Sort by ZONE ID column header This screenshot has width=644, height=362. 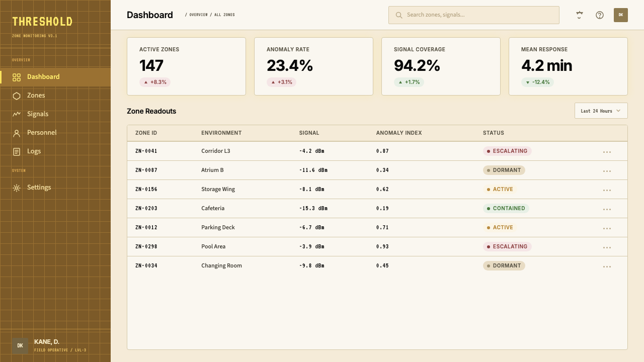pyautogui.click(x=146, y=133)
